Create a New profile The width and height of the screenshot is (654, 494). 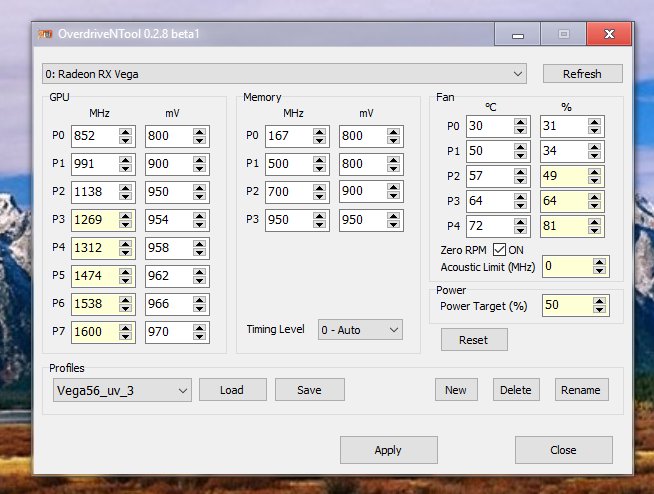456,390
